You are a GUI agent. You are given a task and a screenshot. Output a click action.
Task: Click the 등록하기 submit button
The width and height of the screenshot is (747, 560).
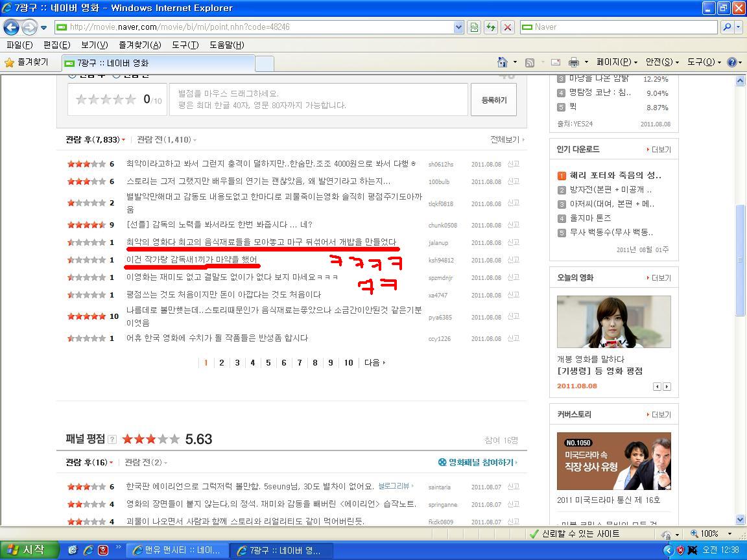click(x=493, y=100)
